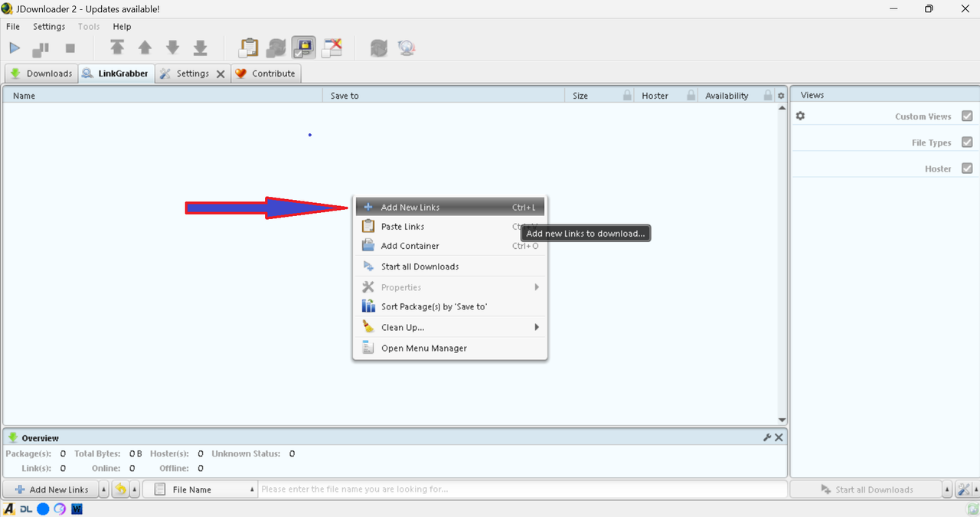Screen dimensions: 980x517
Task: Toggle clipboard observer in toolbar
Action: pyautogui.click(x=249, y=47)
